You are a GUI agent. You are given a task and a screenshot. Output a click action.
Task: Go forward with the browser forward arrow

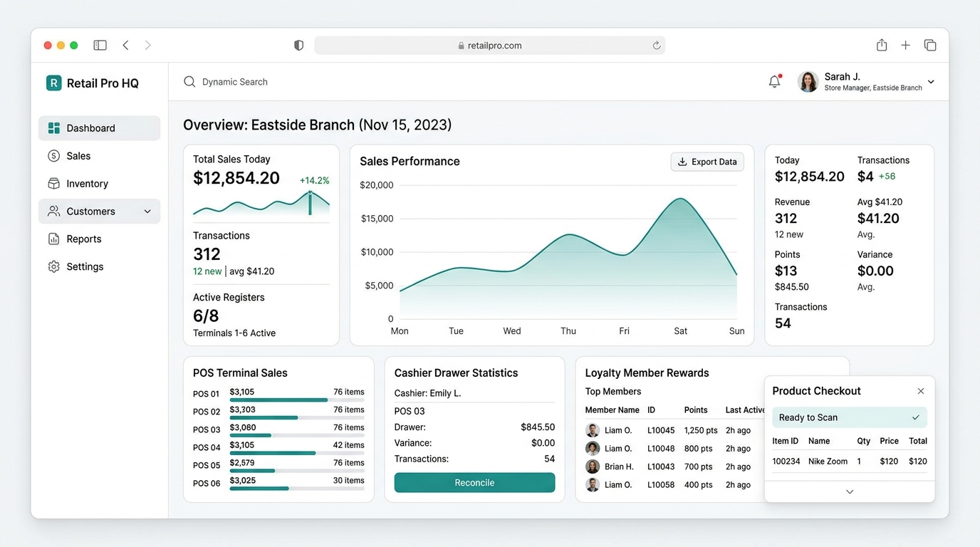coord(147,45)
